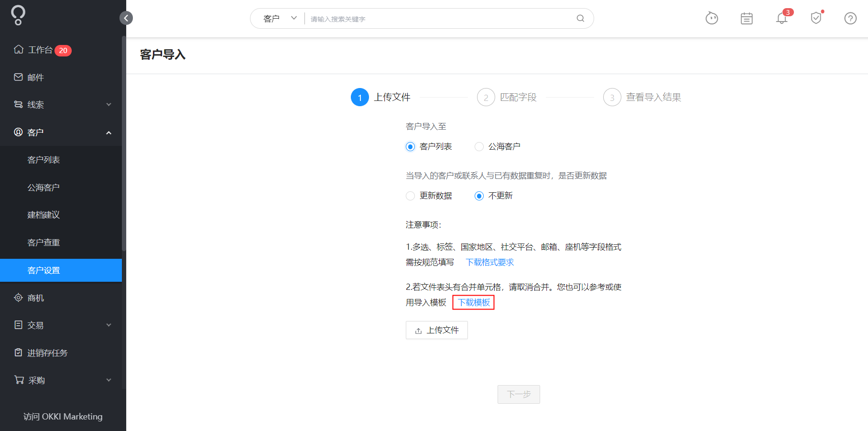
Task: Open the calendar schedule icon
Action: [x=747, y=19]
